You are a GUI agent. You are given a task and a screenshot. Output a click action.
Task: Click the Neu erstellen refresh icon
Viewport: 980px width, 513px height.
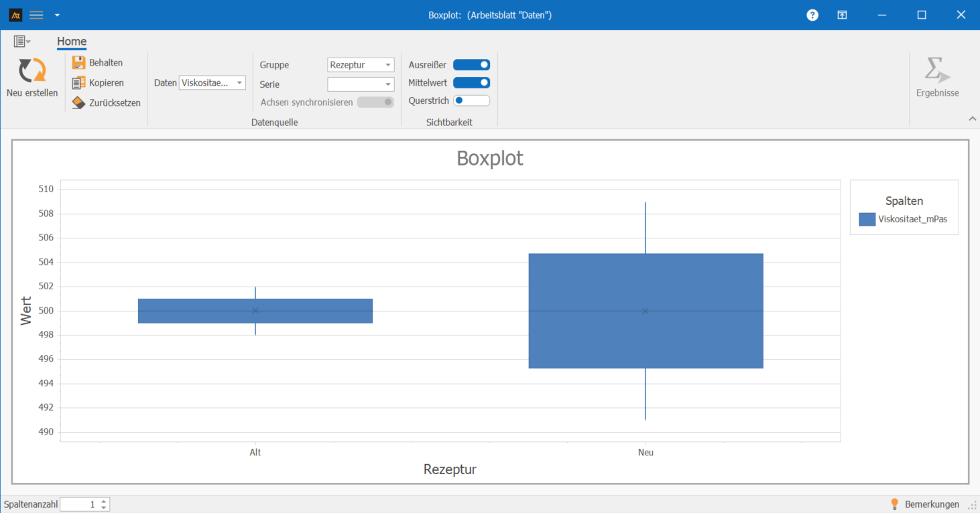(32, 70)
